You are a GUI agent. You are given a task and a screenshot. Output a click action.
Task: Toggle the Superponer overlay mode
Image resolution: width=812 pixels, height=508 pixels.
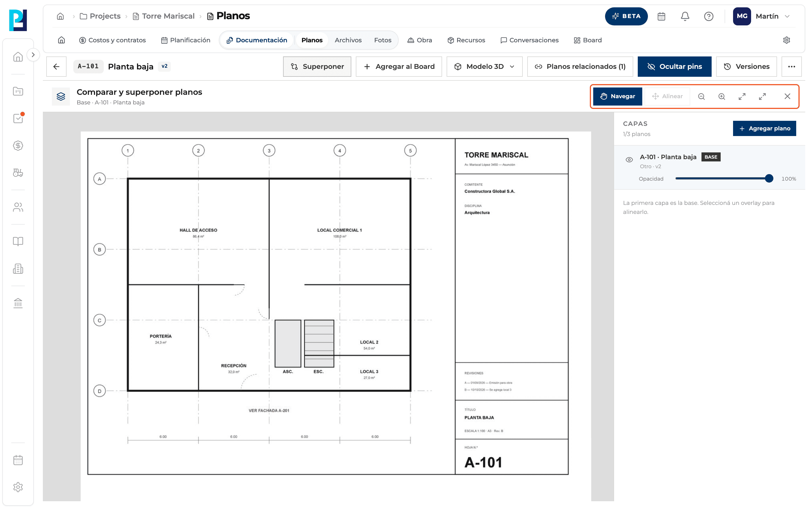317,67
